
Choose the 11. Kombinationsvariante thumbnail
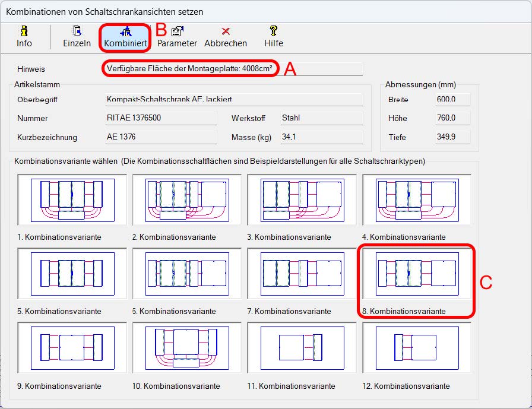tap(302, 347)
